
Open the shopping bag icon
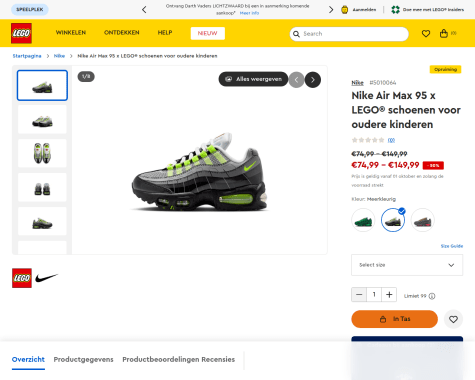[444, 34]
